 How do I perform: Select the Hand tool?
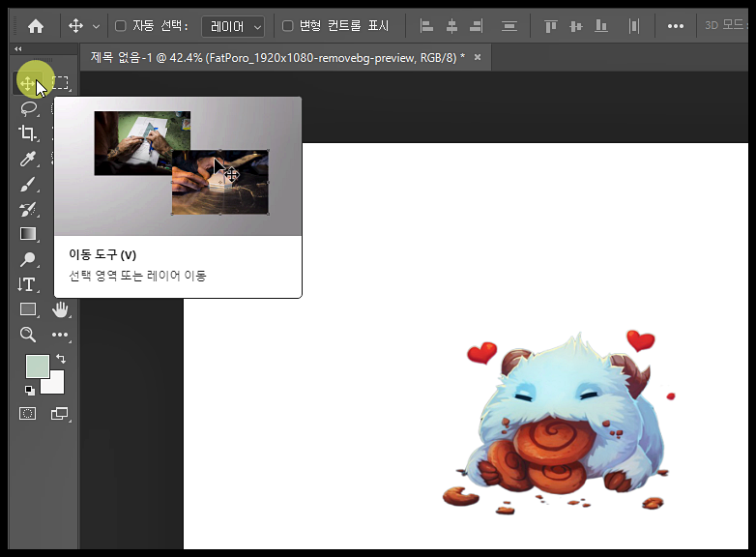coord(60,309)
